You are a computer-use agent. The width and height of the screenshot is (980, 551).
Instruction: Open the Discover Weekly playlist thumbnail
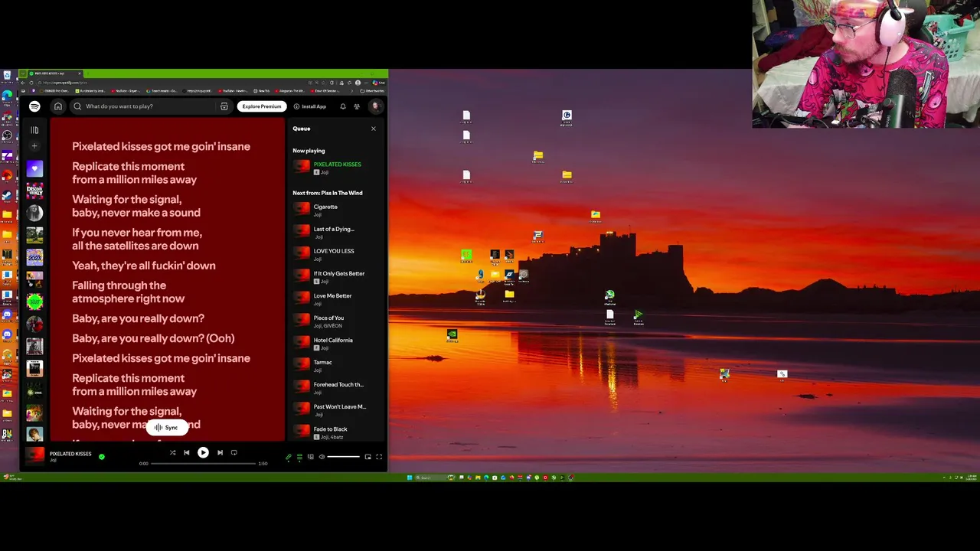[x=34, y=191]
